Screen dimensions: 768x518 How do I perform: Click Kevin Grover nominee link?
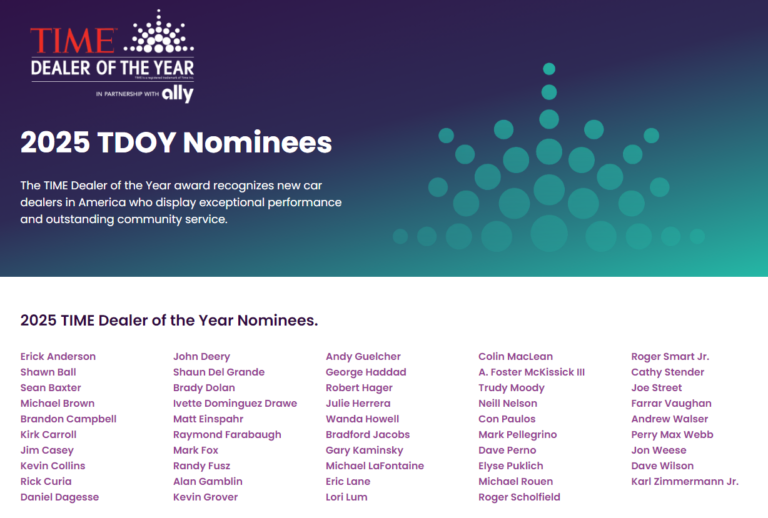pyautogui.click(x=206, y=497)
